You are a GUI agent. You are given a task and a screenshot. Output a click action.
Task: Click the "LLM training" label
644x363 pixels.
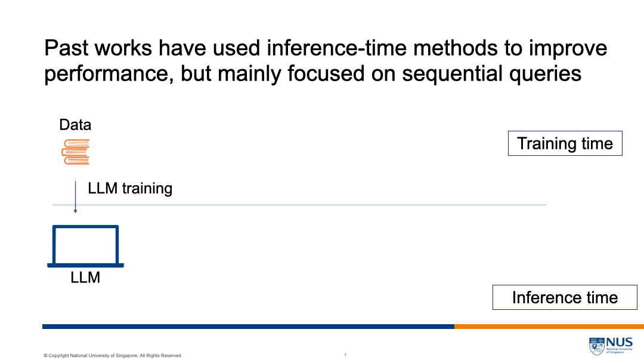click(130, 189)
